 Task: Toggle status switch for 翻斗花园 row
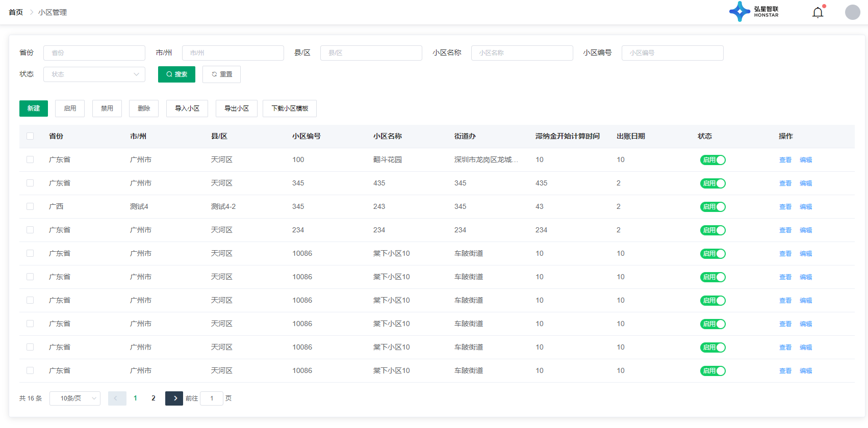(x=712, y=160)
